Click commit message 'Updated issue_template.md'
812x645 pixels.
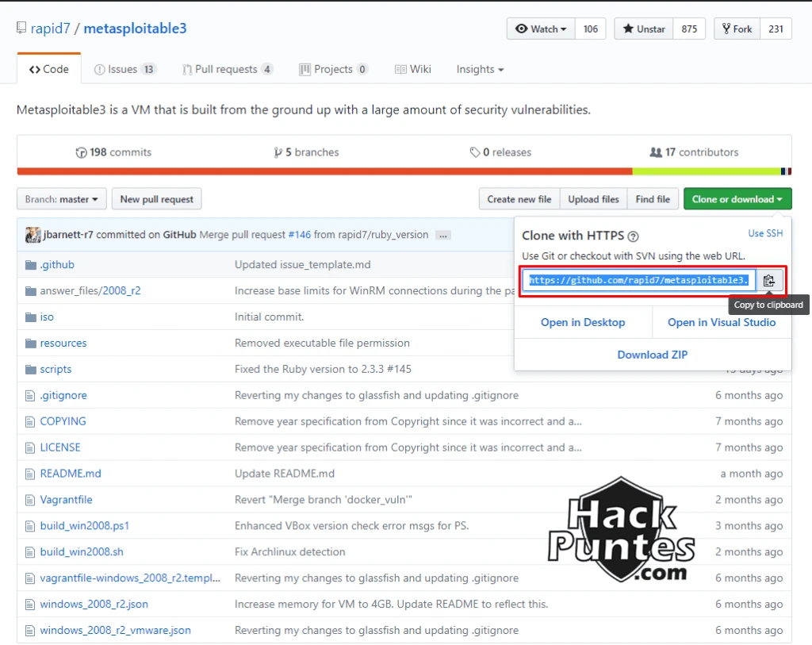[303, 265]
